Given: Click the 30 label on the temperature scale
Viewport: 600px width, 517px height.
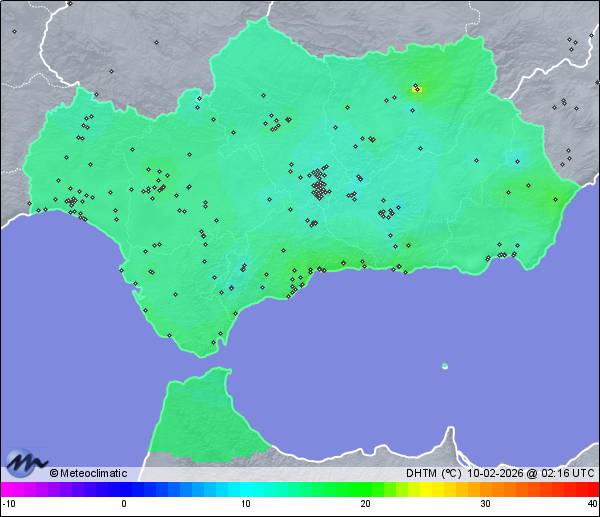Looking at the screenshot, I should tap(484, 504).
